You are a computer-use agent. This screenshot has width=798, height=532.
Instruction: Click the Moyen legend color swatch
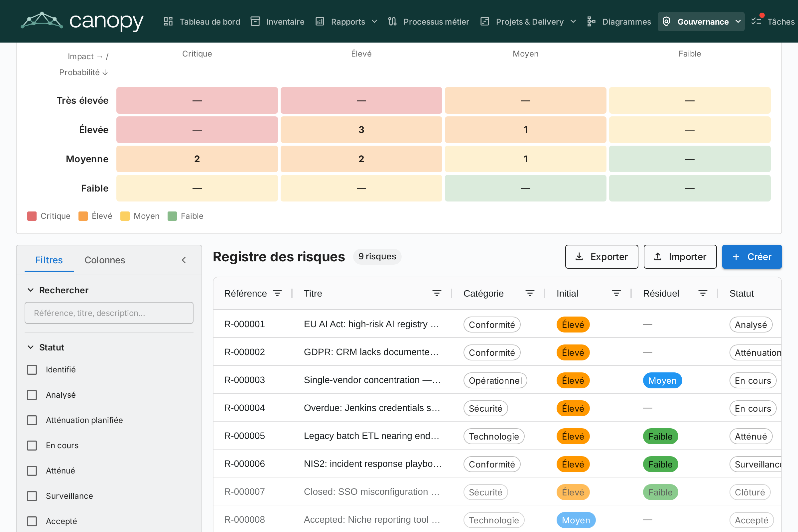click(x=125, y=216)
